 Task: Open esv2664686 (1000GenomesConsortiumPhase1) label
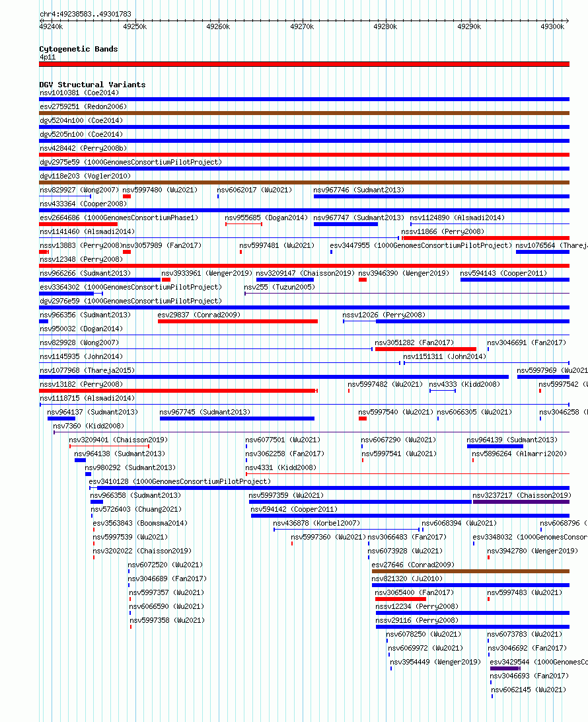click(119, 218)
